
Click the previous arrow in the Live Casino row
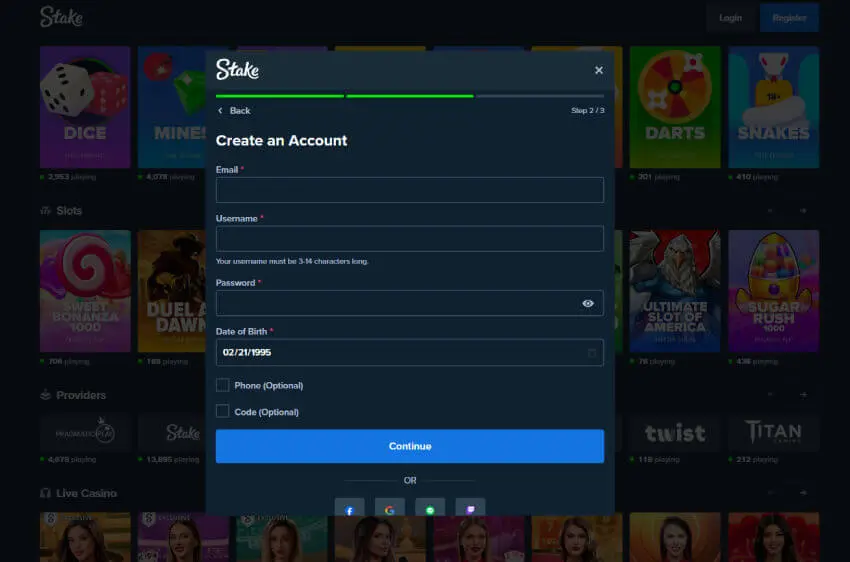[x=770, y=493]
